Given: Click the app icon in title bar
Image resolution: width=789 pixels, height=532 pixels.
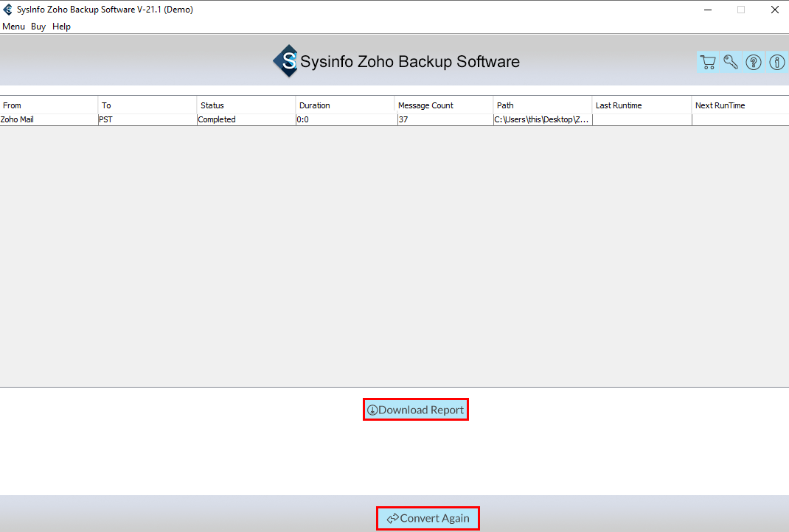Looking at the screenshot, I should click(7, 10).
